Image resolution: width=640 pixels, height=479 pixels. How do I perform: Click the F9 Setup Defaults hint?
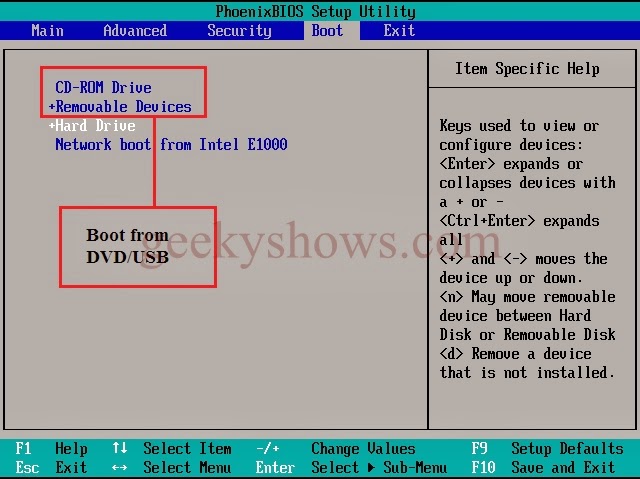548,449
